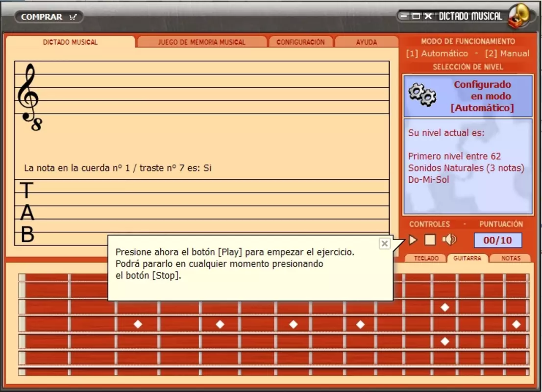Maximize the Dictado Musical window

pos(416,16)
